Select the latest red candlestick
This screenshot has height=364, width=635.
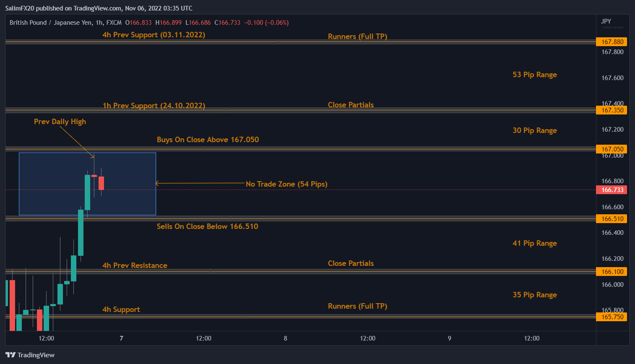(x=101, y=183)
